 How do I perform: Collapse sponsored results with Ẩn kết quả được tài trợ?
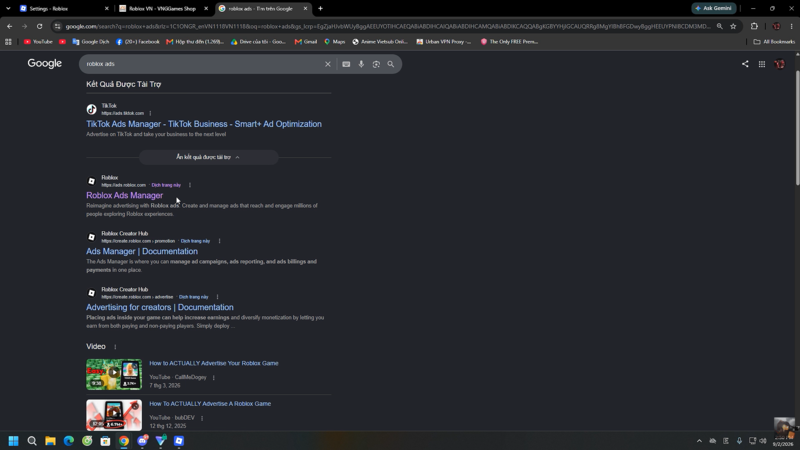pos(209,157)
